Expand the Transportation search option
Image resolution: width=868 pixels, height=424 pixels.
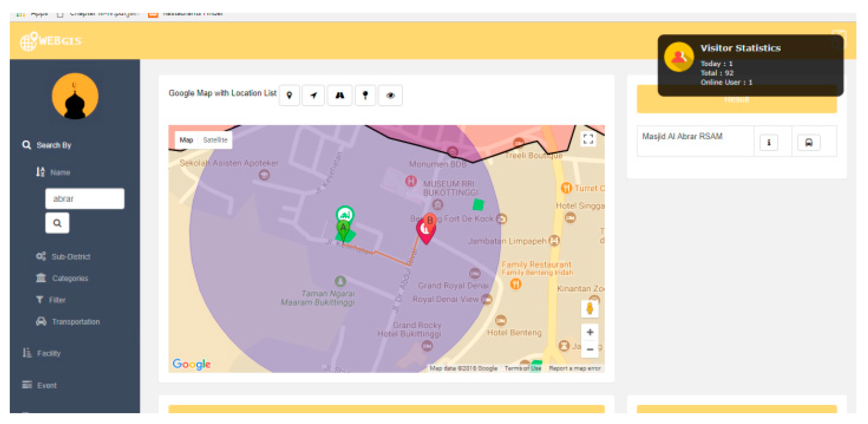(x=75, y=322)
